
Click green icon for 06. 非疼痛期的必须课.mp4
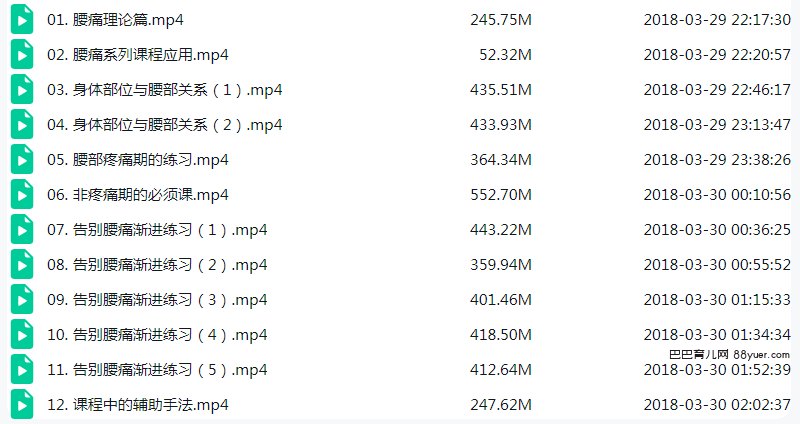(22, 194)
